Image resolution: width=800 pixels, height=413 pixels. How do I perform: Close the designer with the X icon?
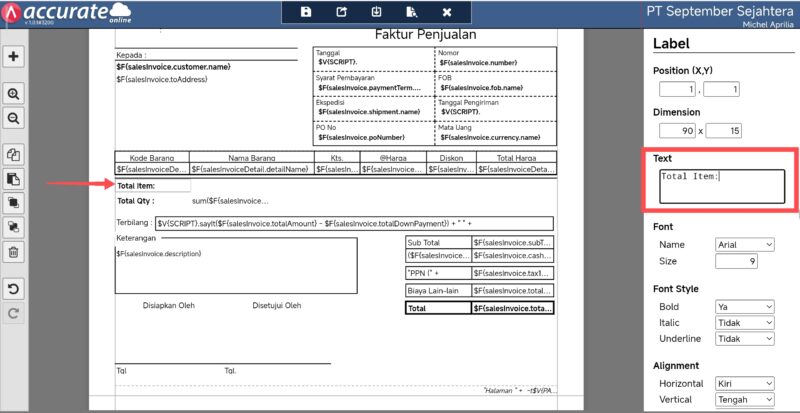coord(446,12)
